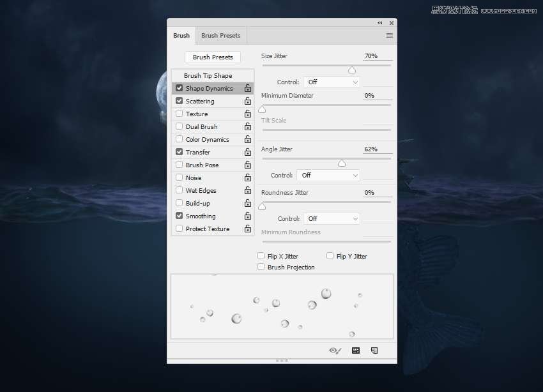Viewport: 543px width, 392px height.
Task: Select the Brush tab
Action: click(181, 36)
